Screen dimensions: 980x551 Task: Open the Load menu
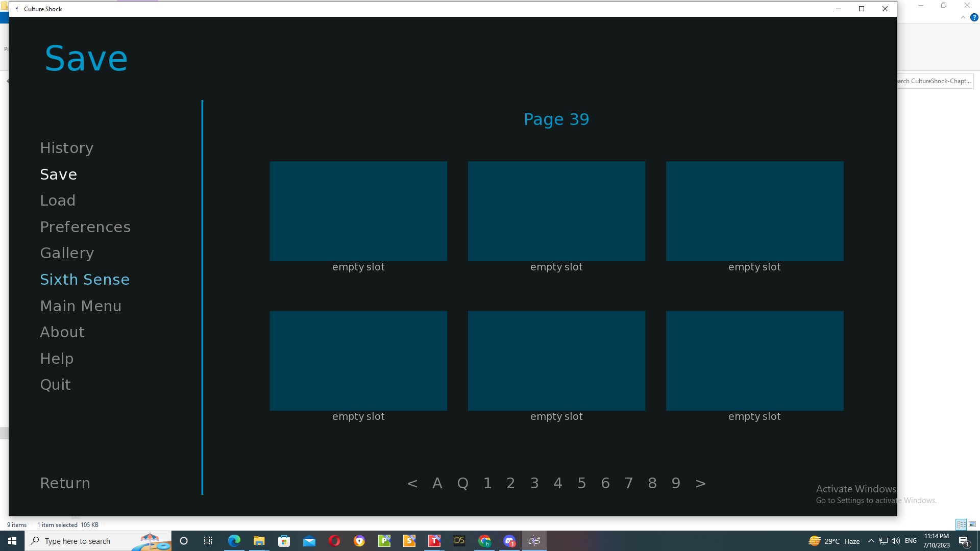57,200
